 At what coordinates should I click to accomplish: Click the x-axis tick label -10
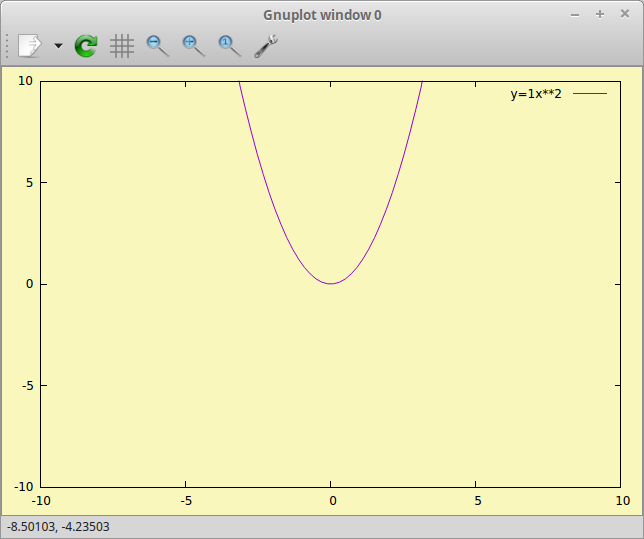(x=41, y=500)
